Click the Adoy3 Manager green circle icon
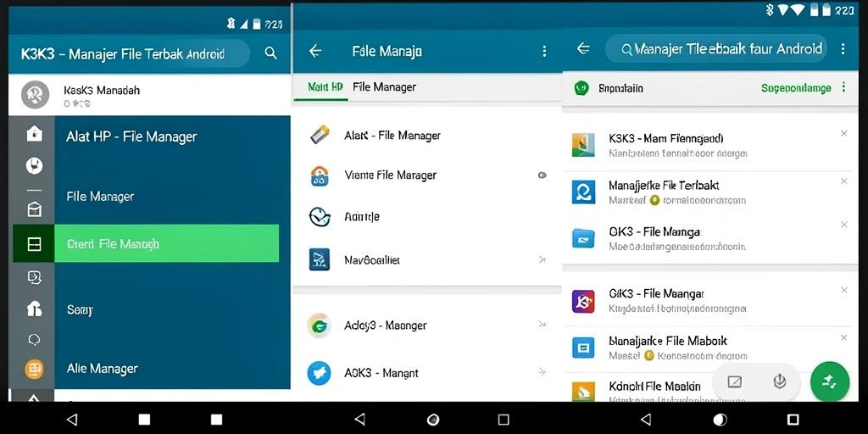 (x=320, y=325)
